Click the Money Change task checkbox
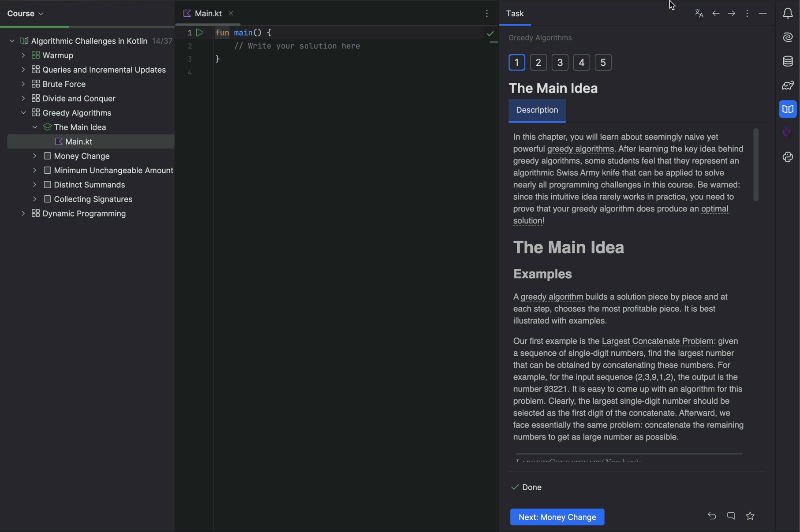Viewport: 800px width, 532px height. click(47, 156)
